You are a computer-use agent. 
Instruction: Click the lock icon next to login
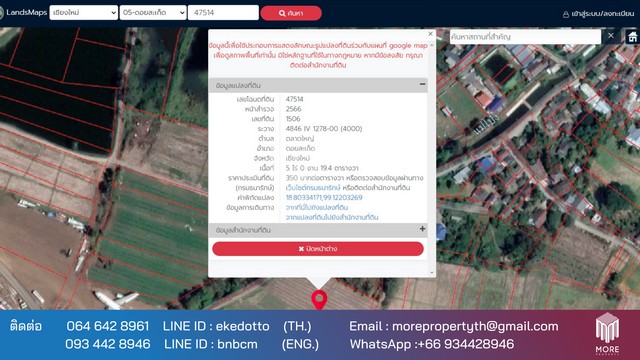click(x=566, y=14)
